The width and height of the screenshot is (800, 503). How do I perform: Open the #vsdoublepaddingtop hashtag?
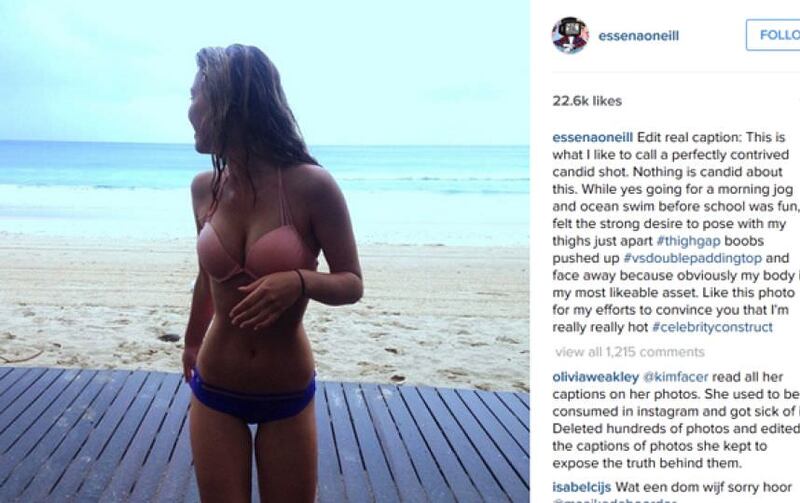click(x=692, y=258)
